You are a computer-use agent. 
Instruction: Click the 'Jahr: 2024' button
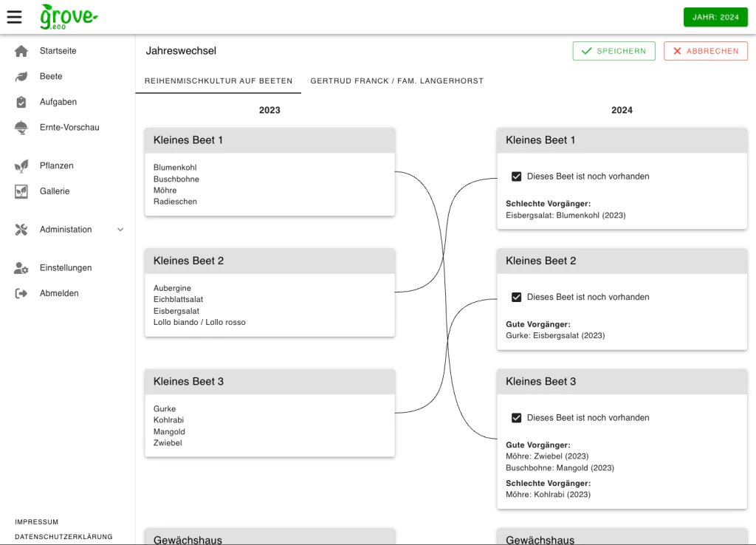pyautogui.click(x=715, y=18)
